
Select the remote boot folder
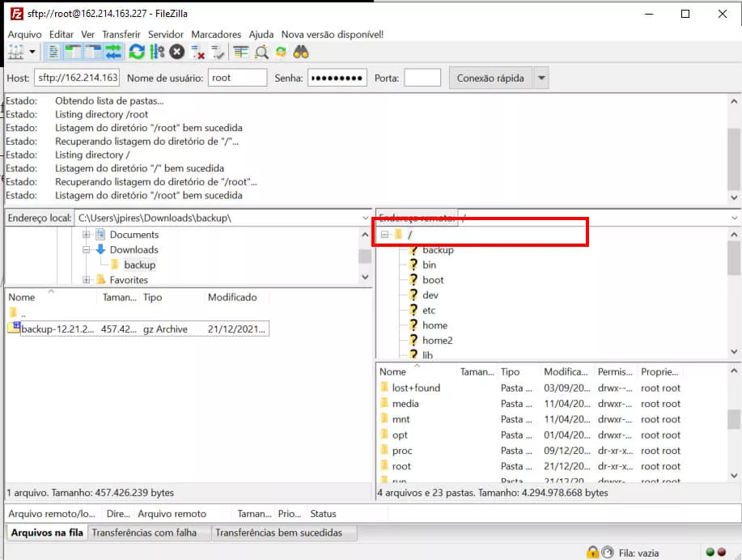coord(433,280)
